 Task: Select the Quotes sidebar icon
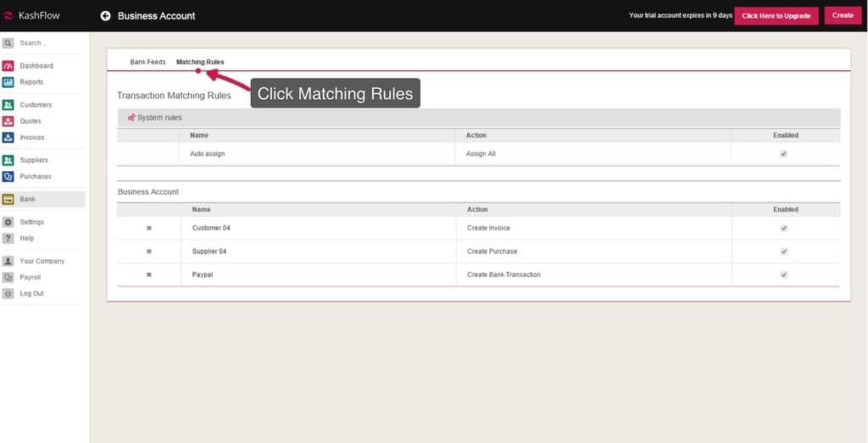tap(8, 121)
